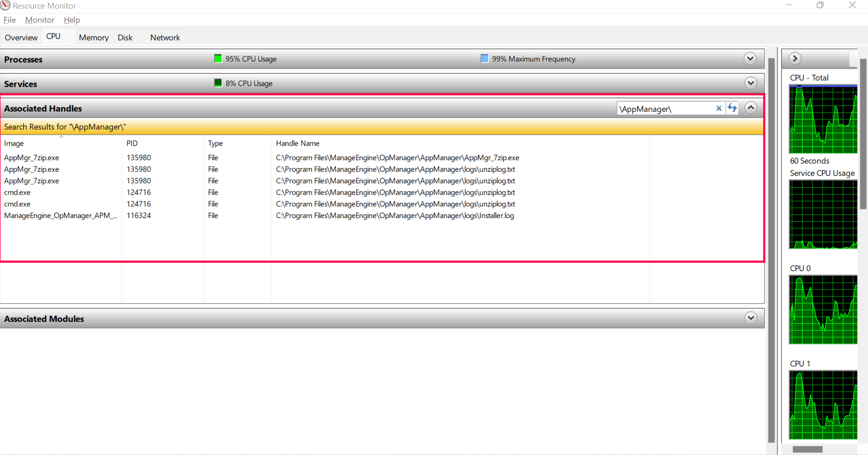Select the CPU tab
The height and width of the screenshot is (455, 868).
click(53, 36)
